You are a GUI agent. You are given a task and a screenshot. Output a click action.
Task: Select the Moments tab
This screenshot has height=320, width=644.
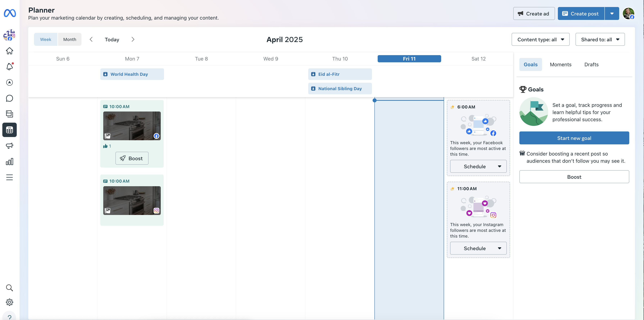(561, 65)
